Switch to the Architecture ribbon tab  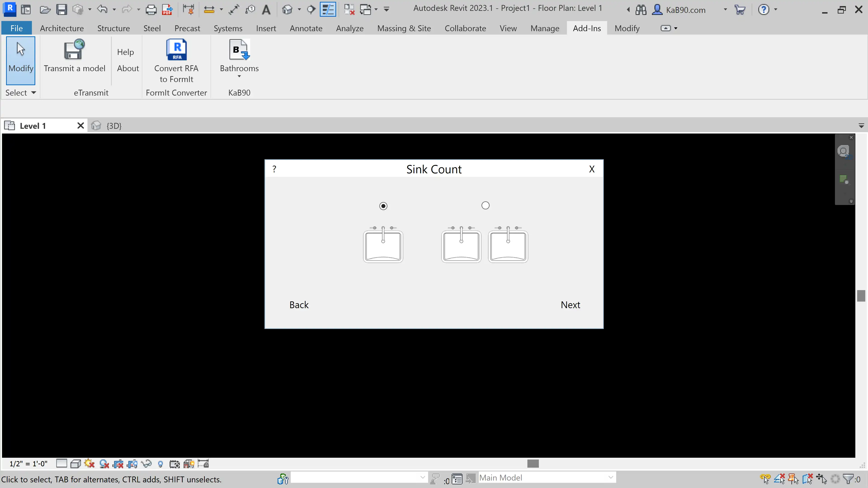click(62, 28)
